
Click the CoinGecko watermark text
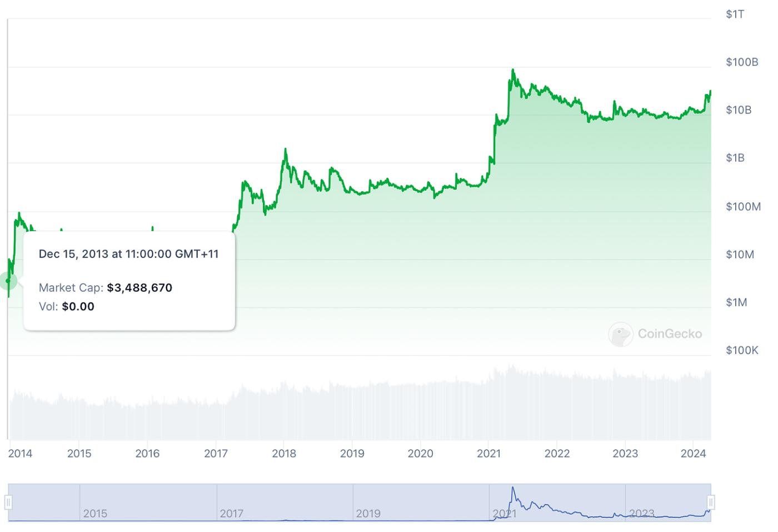point(670,334)
